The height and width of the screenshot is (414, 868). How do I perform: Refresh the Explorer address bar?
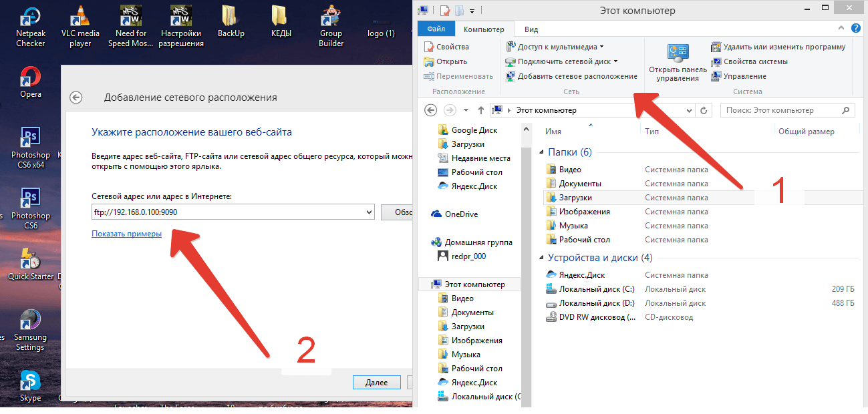click(704, 110)
